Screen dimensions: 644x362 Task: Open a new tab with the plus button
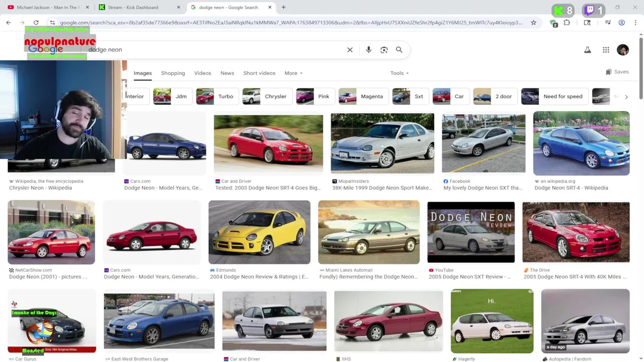pos(283,7)
